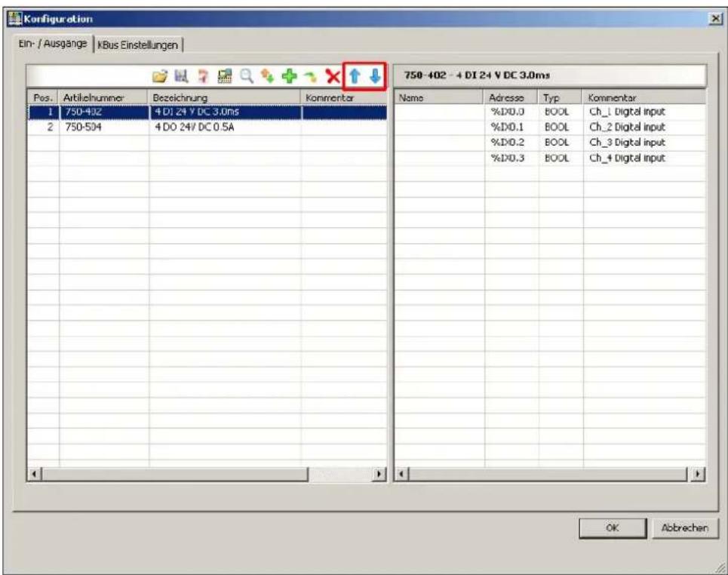Click the Typ column header
Viewport: 728px width, 575px height.
click(x=561, y=97)
